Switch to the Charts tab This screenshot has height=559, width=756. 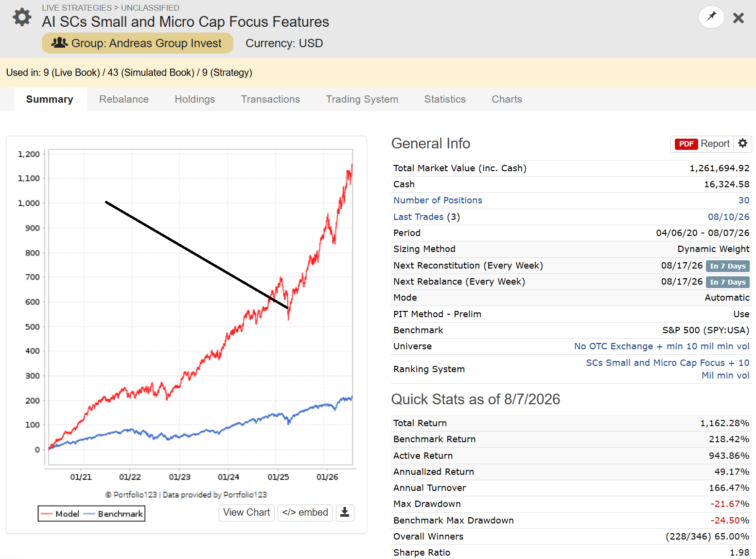point(507,99)
